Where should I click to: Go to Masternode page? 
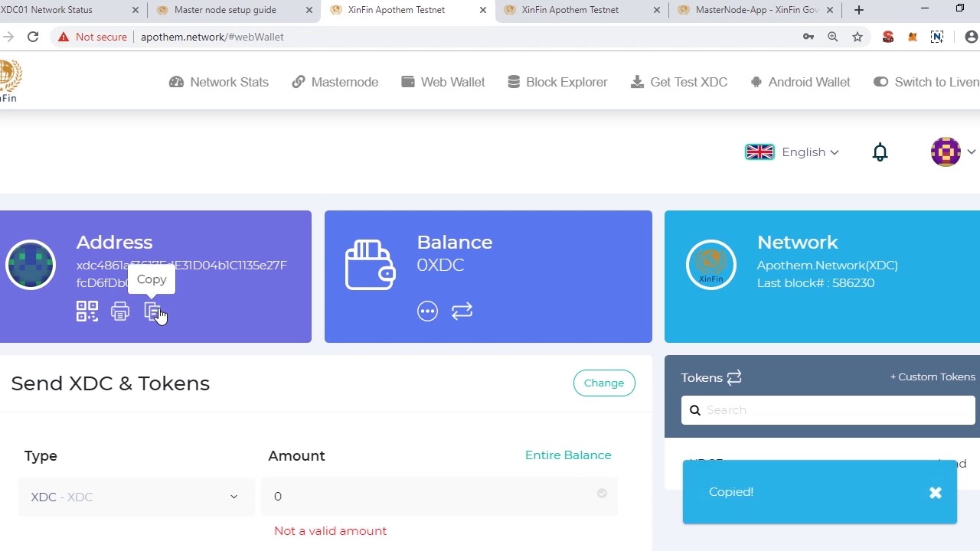335,82
